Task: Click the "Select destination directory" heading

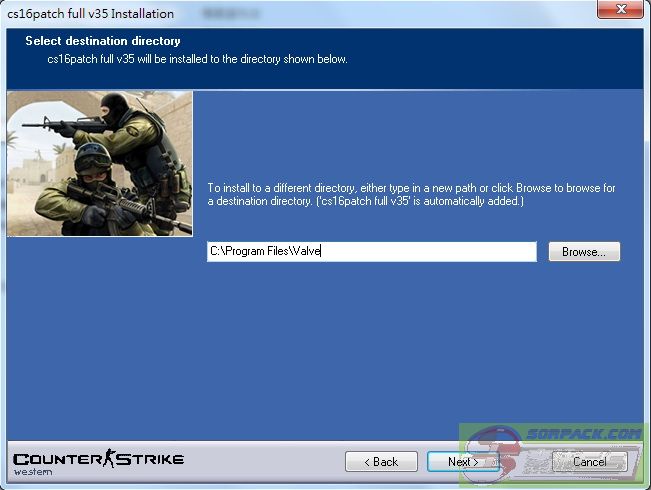Action: pos(103,42)
